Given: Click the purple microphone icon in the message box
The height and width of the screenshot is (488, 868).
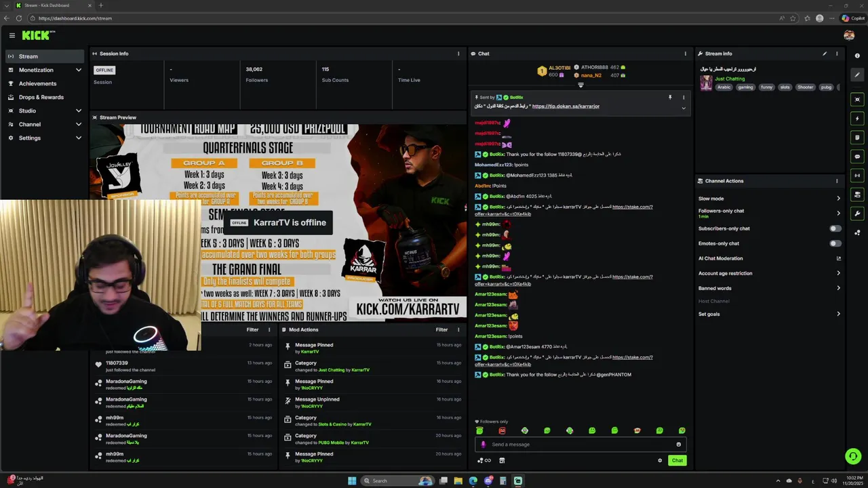Looking at the screenshot, I should [x=483, y=445].
